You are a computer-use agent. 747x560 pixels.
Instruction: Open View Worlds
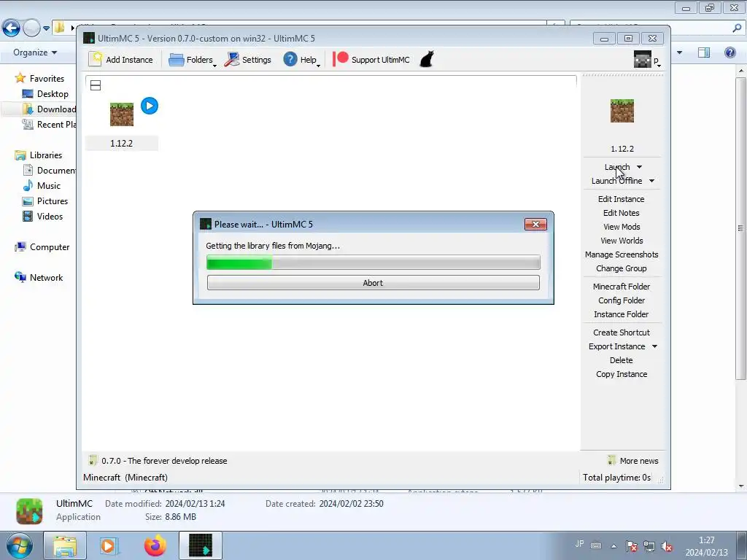(x=622, y=241)
